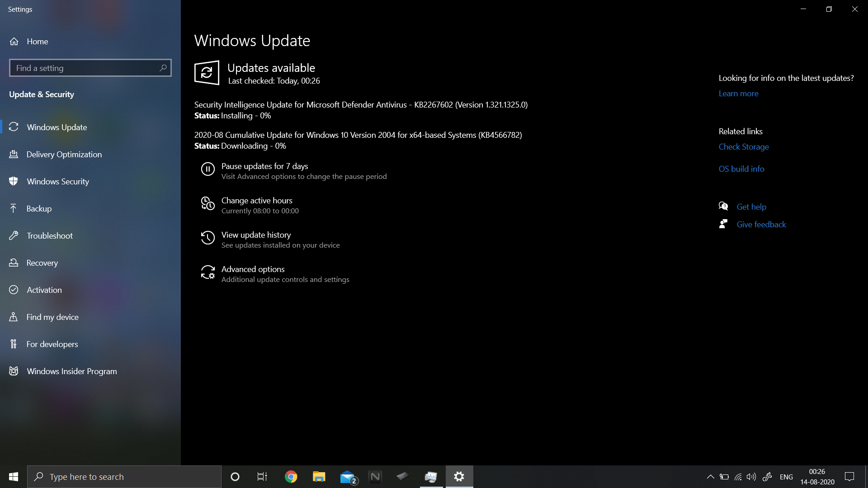Viewport: 868px width, 488px height.
Task: Open the Mail app in taskbar
Action: (349, 477)
